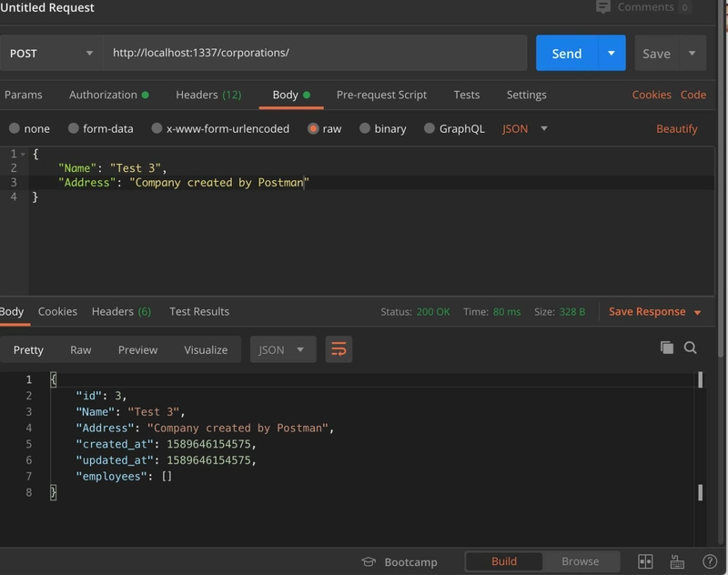Expand the Send button dropdown arrow
Image resolution: width=728 pixels, height=575 pixels.
tap(612, 53)
